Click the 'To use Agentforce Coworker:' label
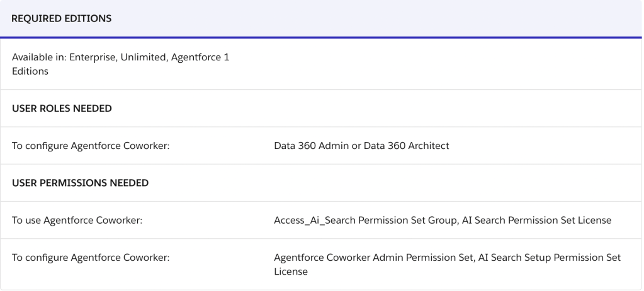The height and width of the screenshot is (291, 644). coord(77,220)
